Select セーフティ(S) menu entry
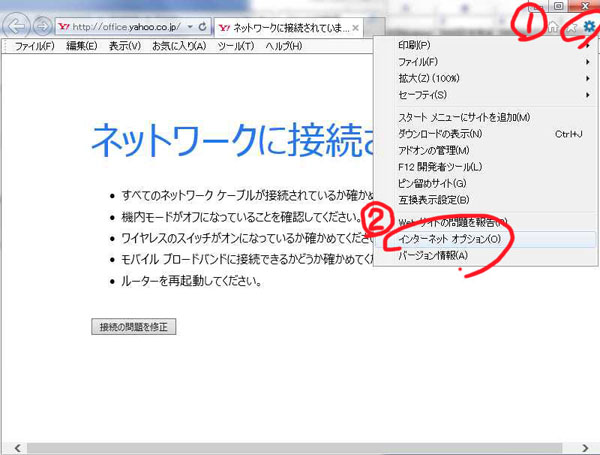Image resolution: width=600 pixels, height=455 pixels. pos(486,95)
